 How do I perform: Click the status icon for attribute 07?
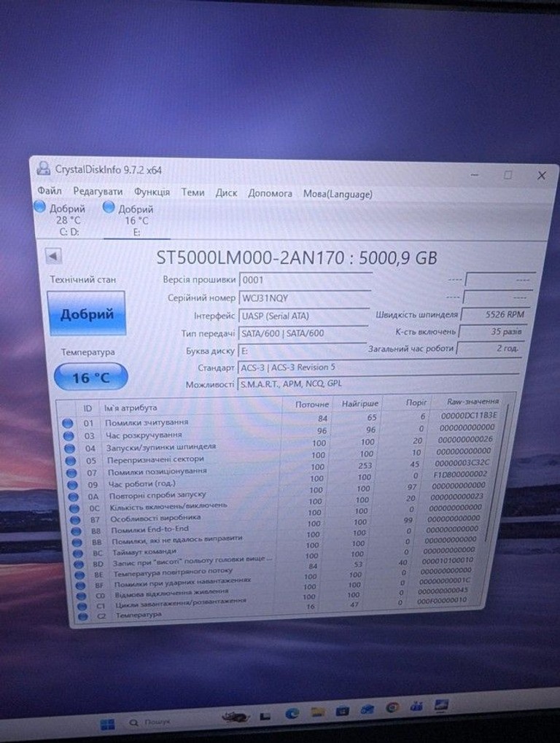[x=72, y=473]
